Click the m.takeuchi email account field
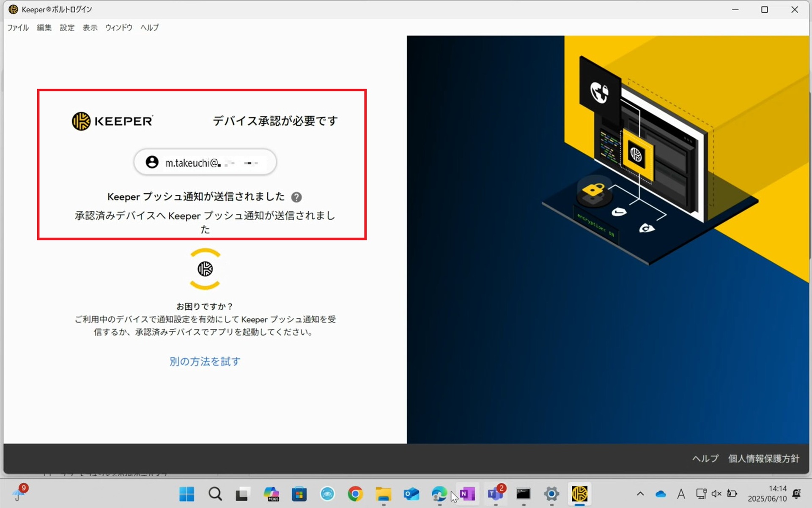Image resolution: width=812 pixels, height=508 pixels. (x=205, y=162)
